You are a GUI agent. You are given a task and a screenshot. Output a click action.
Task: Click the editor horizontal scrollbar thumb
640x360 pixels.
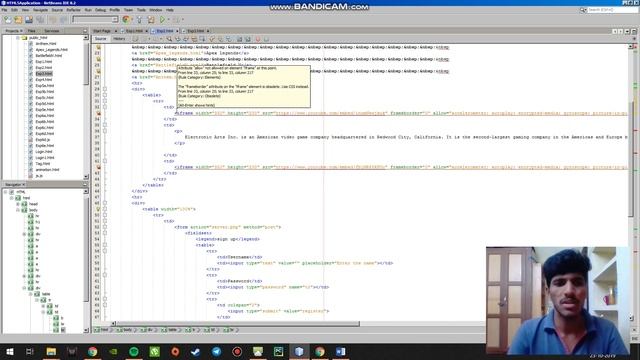pos(237,324)
